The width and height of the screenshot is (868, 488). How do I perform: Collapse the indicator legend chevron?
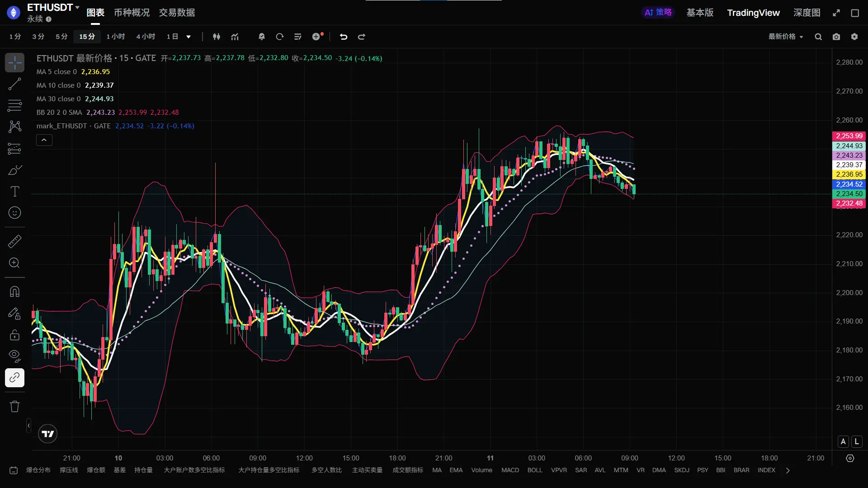click(x=44, y=140)
